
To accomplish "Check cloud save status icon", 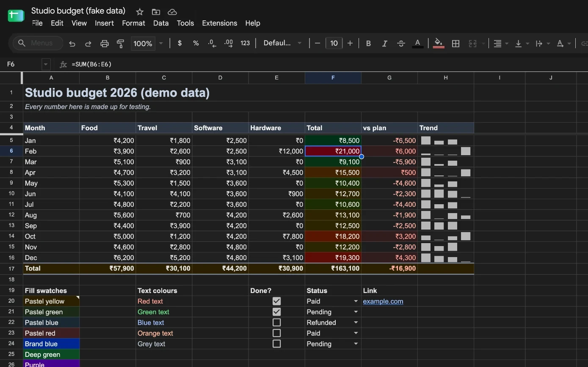I will click(172, 12).
